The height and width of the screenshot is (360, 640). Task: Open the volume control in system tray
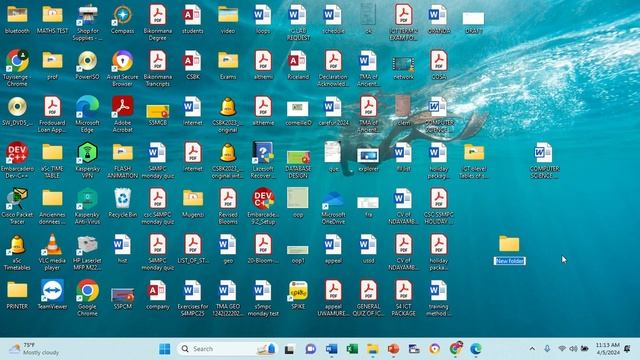pyautogui.click(x=573, y=349)
